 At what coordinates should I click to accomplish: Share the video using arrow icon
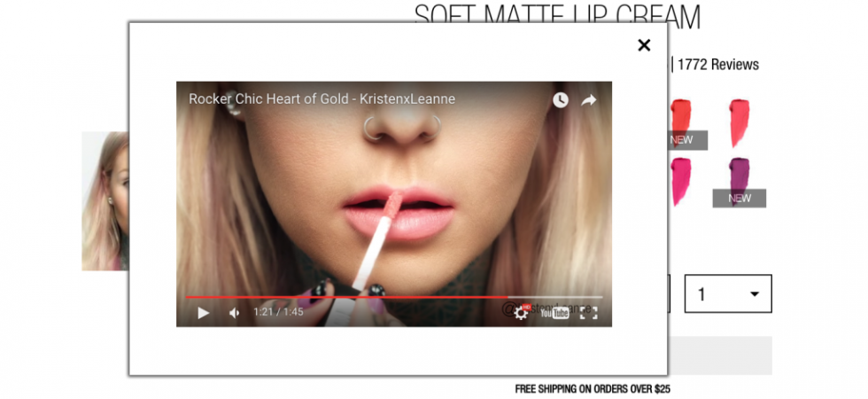pyautogui.click(x=588, y=99)
